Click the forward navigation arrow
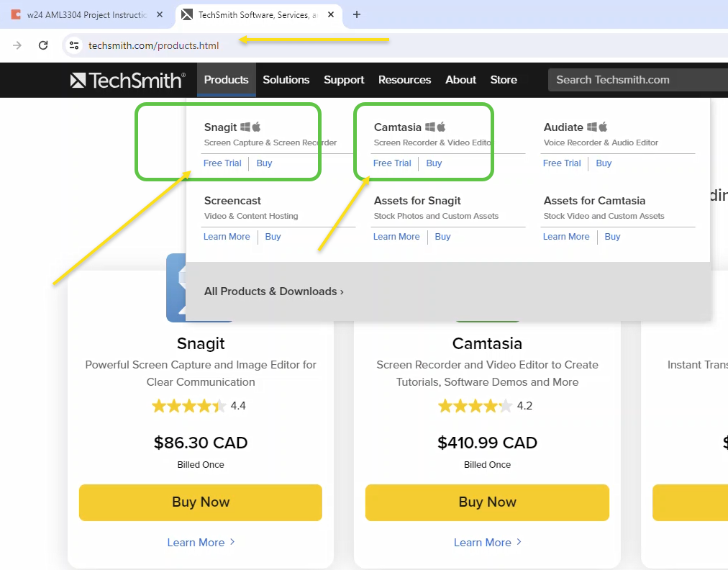Screen dimensions: 728x570 [x=17, y=45]
